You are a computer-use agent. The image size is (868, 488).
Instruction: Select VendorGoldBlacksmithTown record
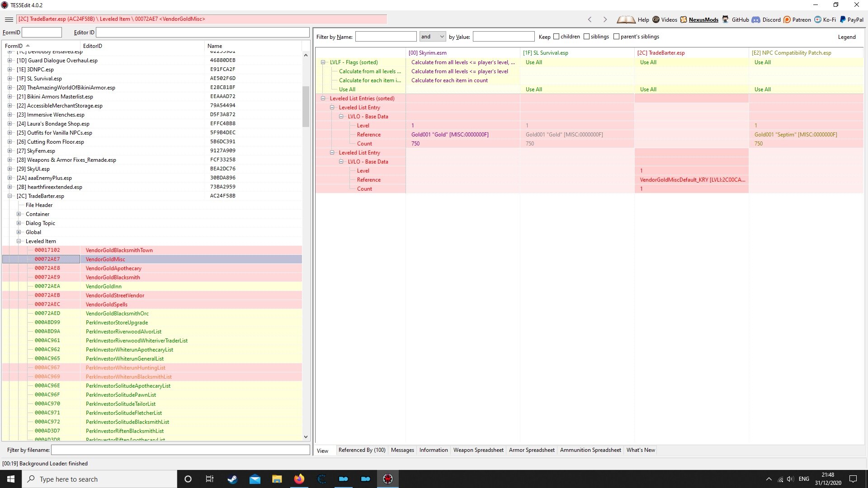click(152, 250)
